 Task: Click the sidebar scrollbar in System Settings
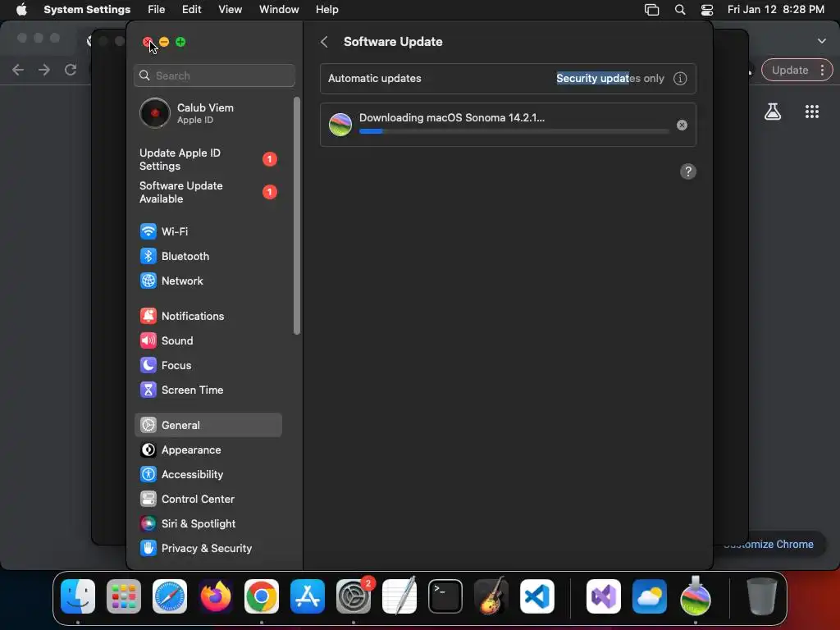[297, 216]
